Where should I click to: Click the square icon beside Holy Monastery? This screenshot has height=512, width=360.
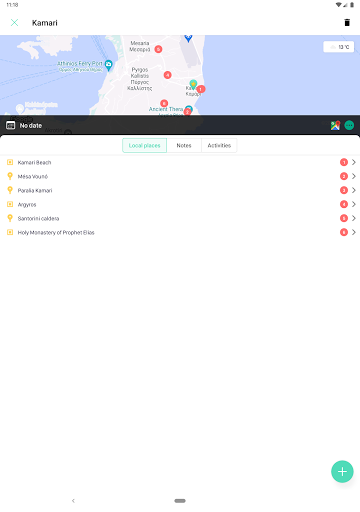click(10, 232)
